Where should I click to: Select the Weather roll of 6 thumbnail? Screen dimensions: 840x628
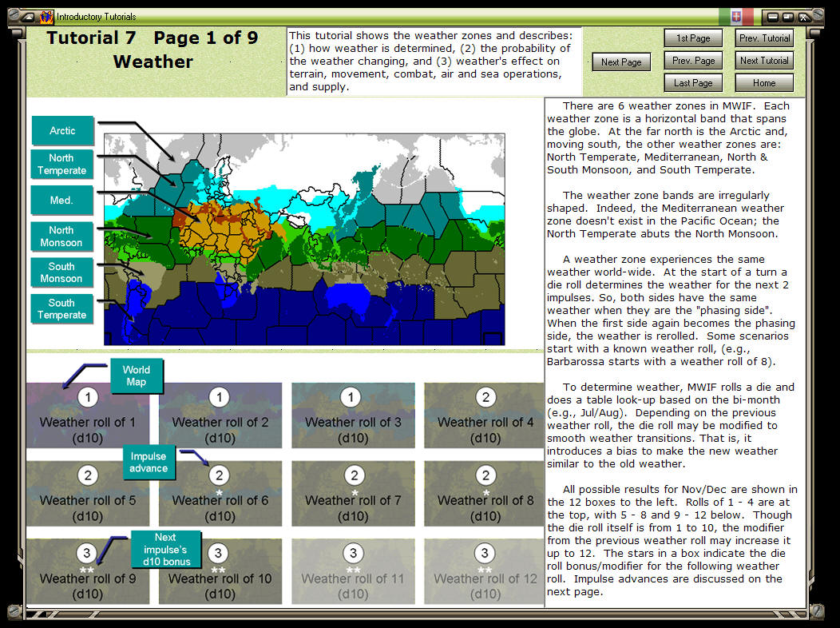pos(220,494)
